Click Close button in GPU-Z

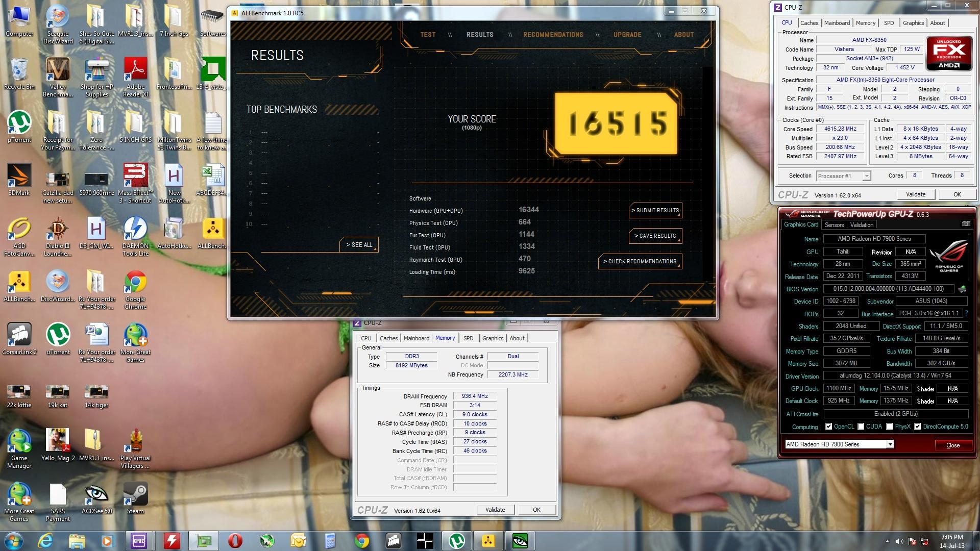[x=953, y=445]
